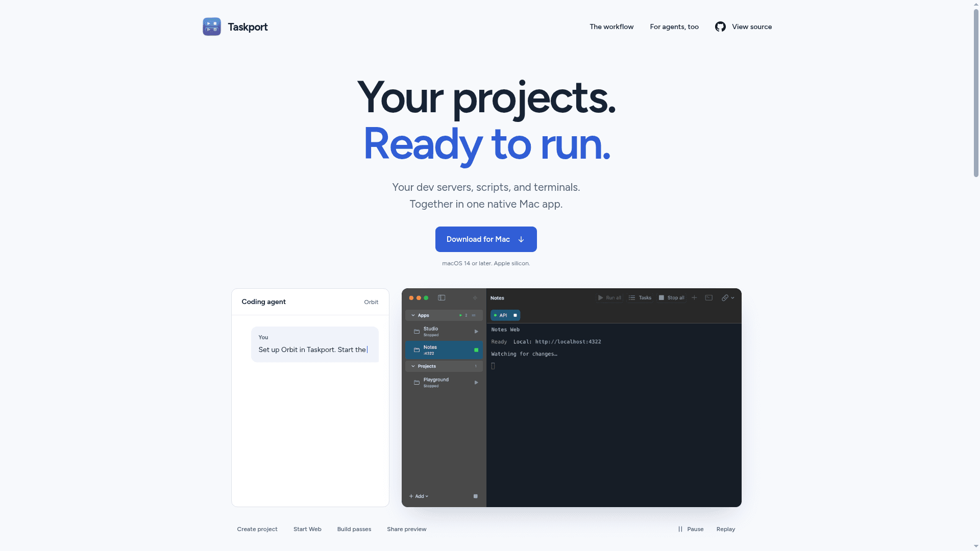
Task: Pause the demo animation
Action: [x=691, y=529]
